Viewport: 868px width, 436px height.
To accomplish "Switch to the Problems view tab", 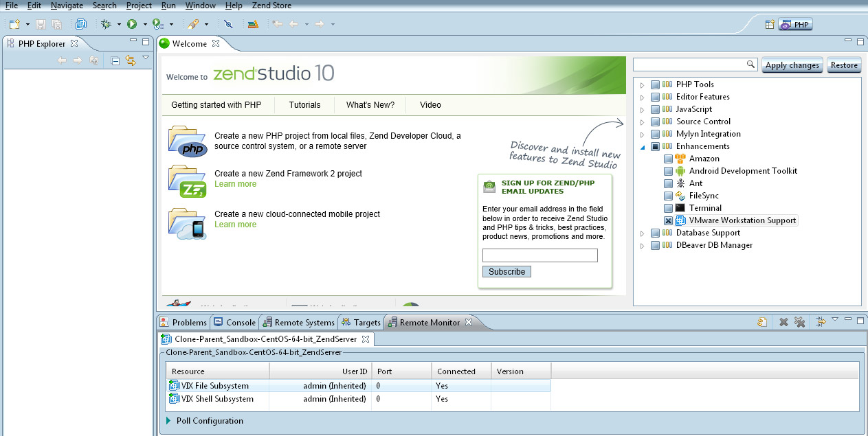I will [x=183, y=322].
